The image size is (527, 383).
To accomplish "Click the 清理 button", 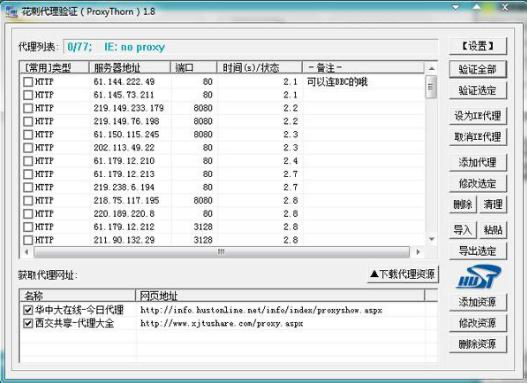I will 493,205.
